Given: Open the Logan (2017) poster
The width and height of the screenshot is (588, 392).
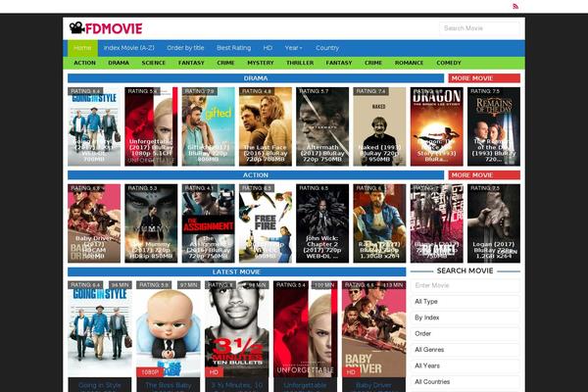Looking at the screenshot, I should pos(494,223).
